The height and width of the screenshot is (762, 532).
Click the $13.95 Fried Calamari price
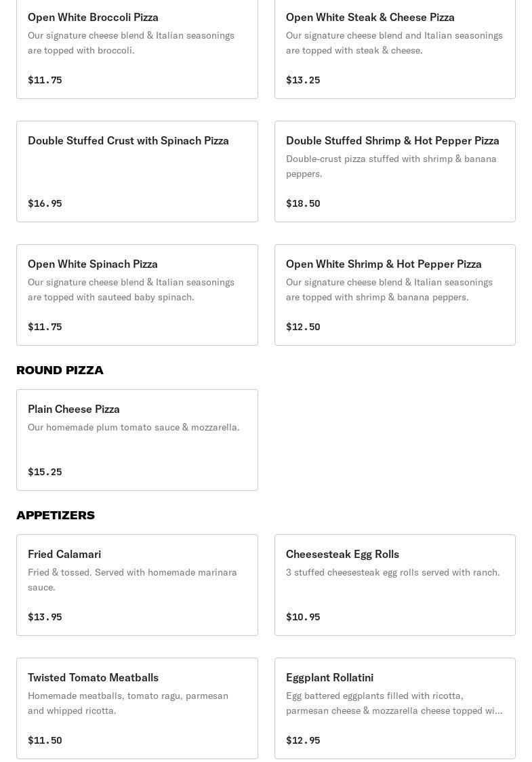(45, 617)
